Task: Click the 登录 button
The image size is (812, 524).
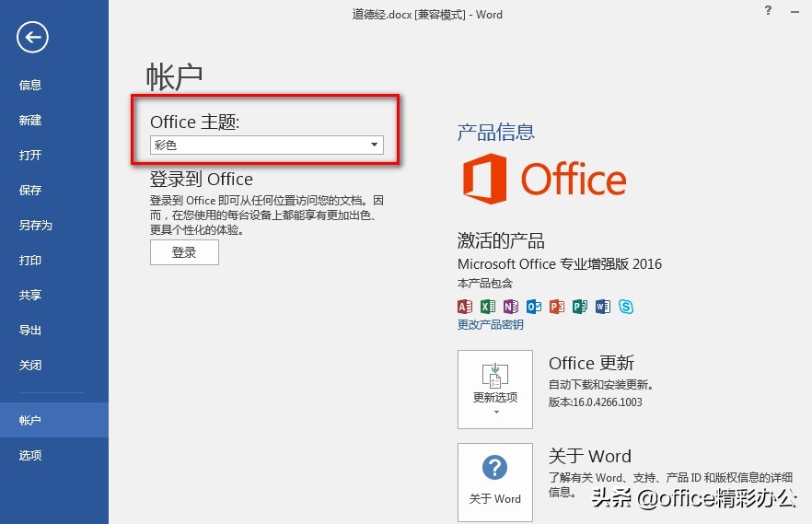Action: [184, 252]
